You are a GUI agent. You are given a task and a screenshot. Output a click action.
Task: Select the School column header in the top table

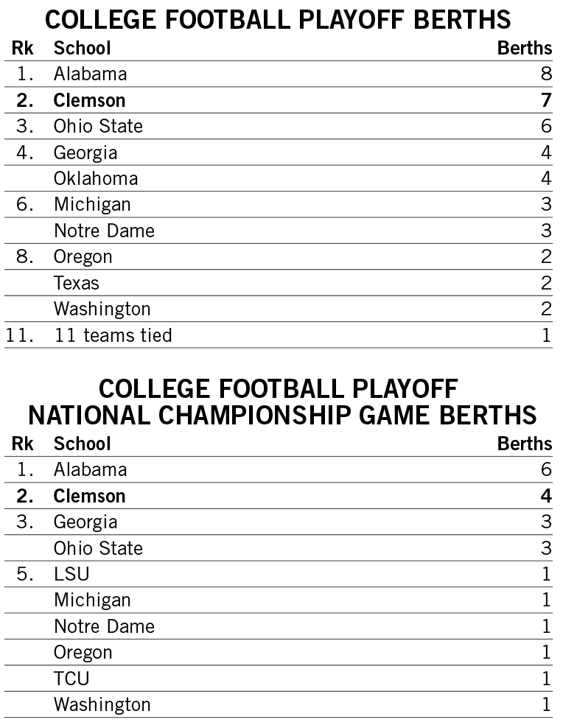pos(82,49)
